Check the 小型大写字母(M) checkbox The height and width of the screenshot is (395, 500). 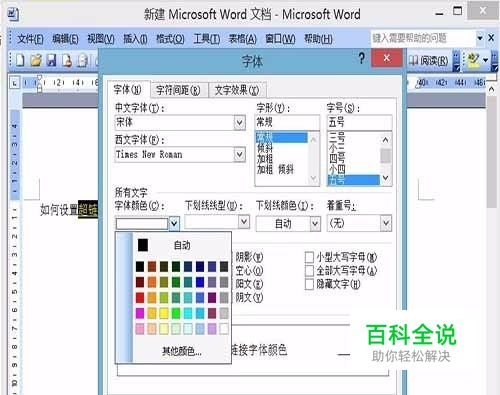(x=309, y=257)
